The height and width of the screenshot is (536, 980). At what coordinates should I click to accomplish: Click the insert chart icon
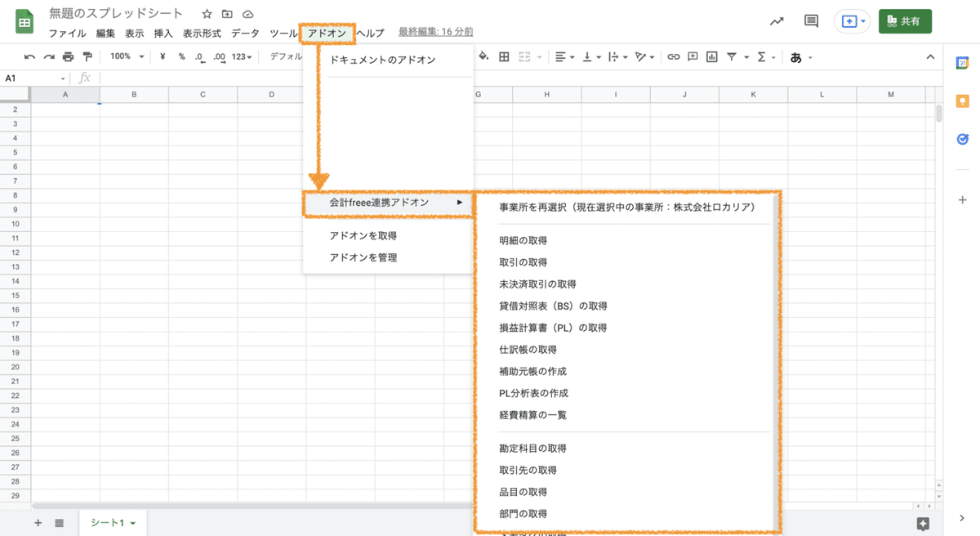[x=712, y=56]
